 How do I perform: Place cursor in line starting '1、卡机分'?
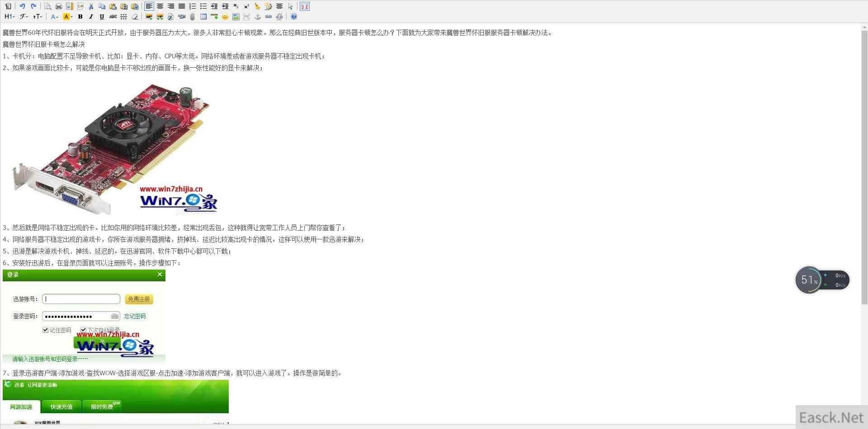[164, 56]
